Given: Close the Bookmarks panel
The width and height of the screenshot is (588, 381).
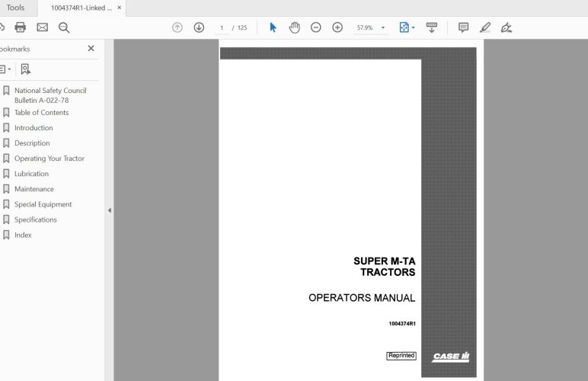Looking at the screenshot, I should click(91, 48).
